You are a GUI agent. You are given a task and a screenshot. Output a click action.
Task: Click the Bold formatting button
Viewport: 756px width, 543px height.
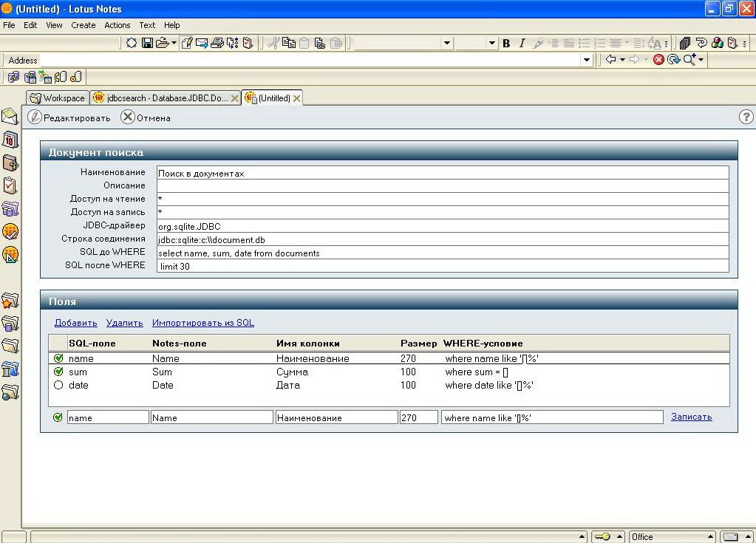tap(506, 43)
